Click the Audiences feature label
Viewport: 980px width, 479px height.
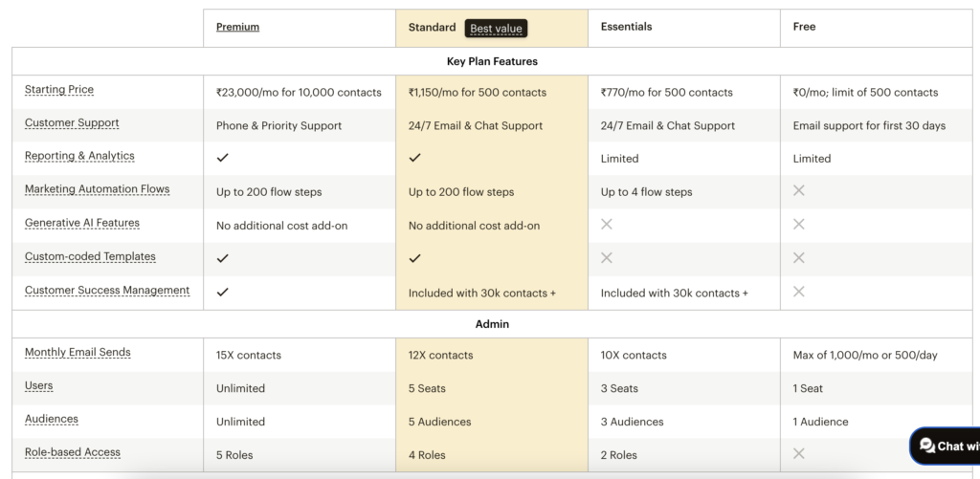click(x=52, y=420)
